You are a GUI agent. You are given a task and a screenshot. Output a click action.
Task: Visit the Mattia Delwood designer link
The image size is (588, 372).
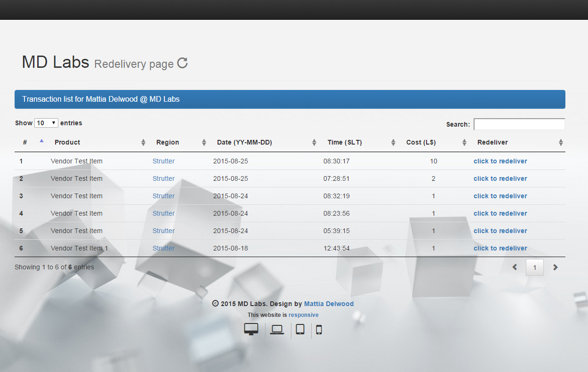(329, 304)
